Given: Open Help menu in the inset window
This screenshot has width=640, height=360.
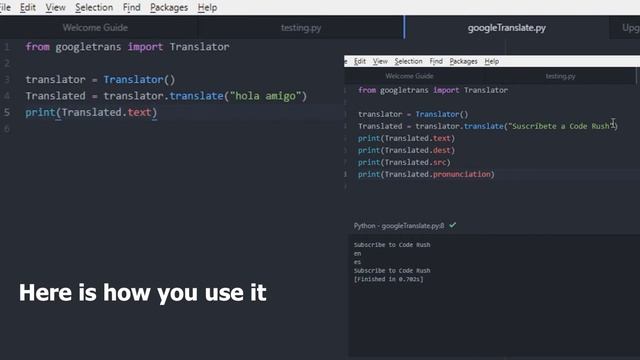Looking at the screenshot, I should (x=491, y=61).
